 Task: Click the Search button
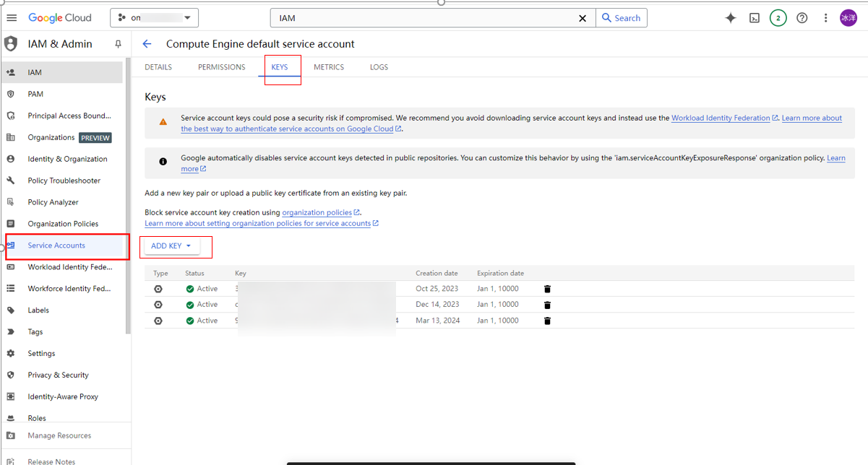(x=622, y=18)
